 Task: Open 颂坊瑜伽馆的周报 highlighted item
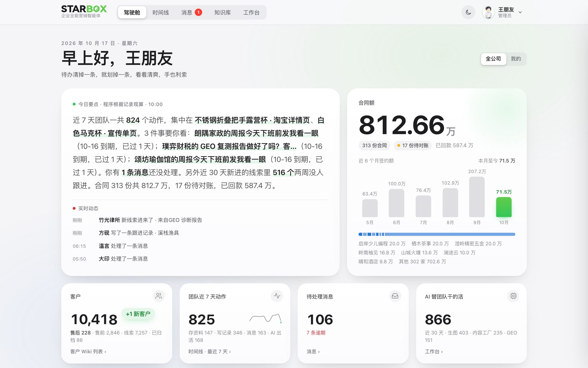[x=200, y=159]
